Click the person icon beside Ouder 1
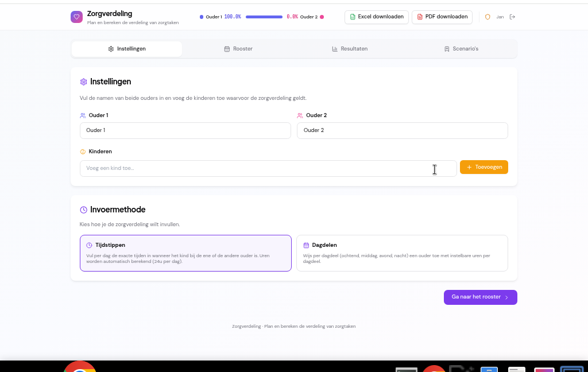This screenshot has height=372, width=588. (82, 115)
